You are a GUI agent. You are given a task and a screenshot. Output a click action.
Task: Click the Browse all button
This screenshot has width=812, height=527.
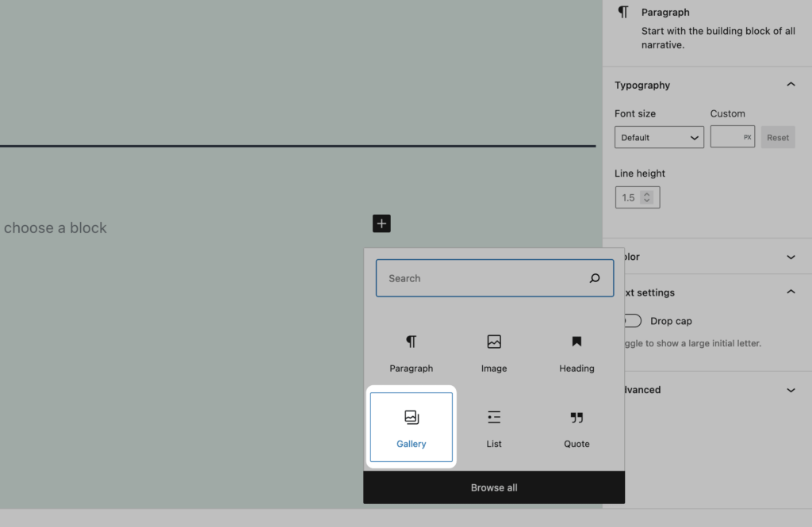(x=494, y=488)
